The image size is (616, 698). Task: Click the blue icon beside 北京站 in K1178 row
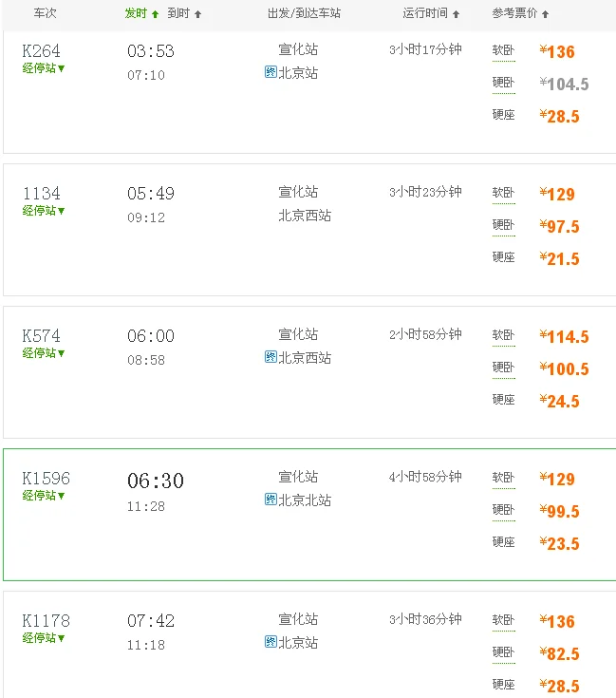(x=271, y=643)
